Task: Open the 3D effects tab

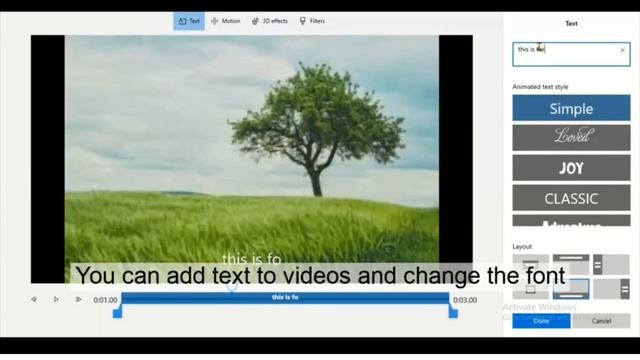Action: tap(270, 21)
